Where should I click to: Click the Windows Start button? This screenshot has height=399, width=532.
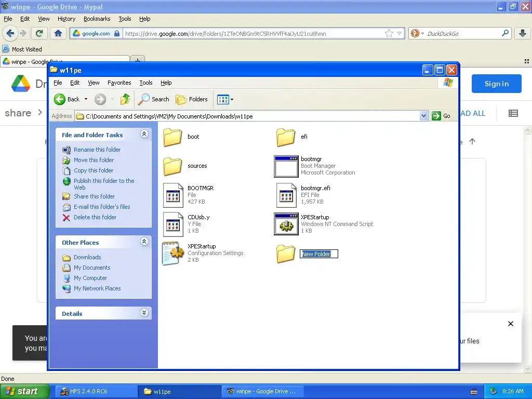click(x=24, y=391)
